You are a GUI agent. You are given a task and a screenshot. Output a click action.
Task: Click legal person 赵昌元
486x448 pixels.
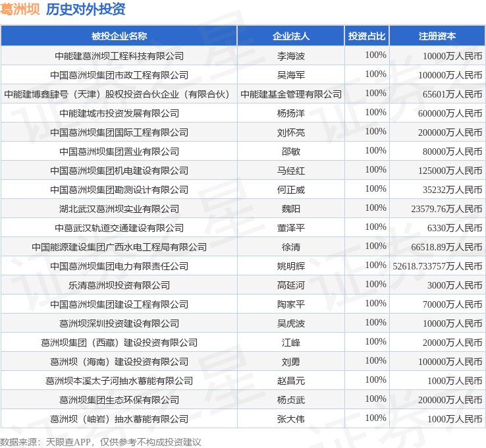click(x=290, y=381)
